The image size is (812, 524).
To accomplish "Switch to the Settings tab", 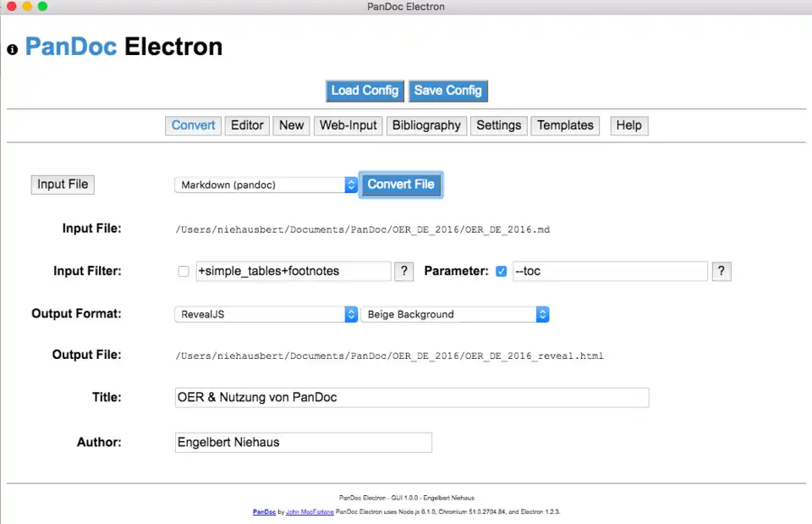I will pyautogui.click(x=498, y=125).
